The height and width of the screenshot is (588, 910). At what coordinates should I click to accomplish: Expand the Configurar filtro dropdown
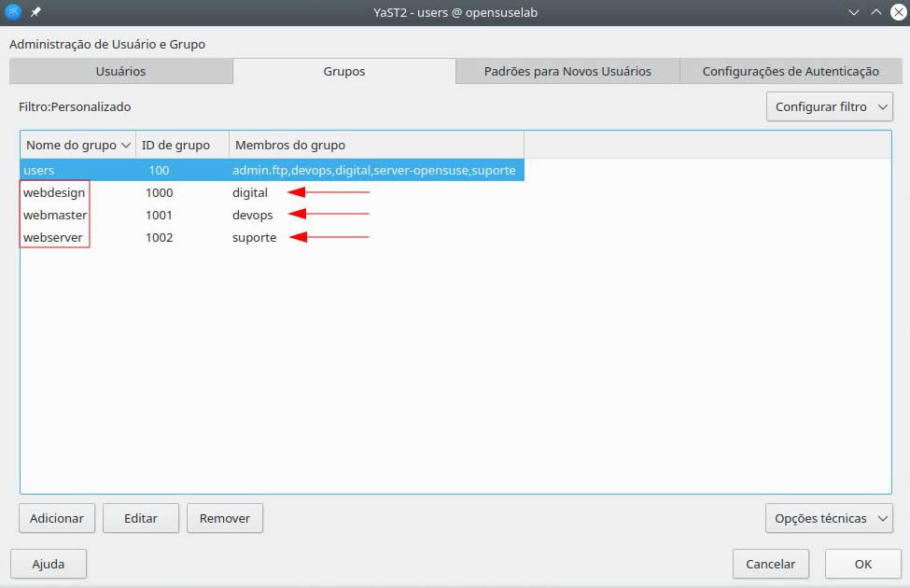(x=829, y=106)
